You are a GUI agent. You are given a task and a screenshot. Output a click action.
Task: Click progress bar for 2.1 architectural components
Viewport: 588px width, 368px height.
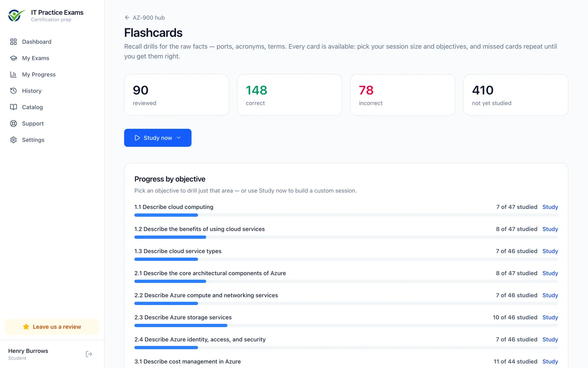pos(346,281)
